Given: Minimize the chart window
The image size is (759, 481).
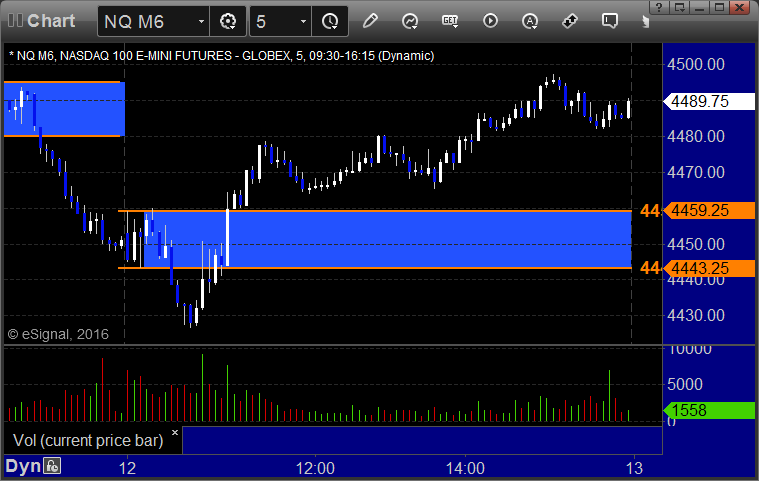Looking at the screenshot, I should pos(699,7).
